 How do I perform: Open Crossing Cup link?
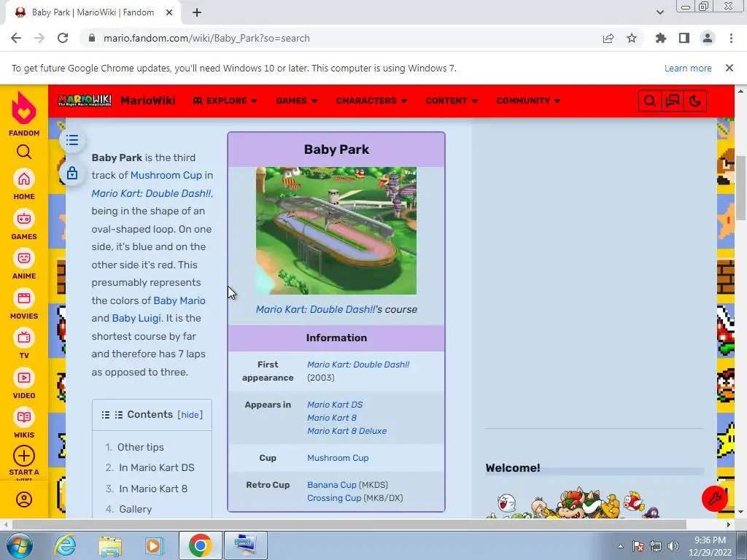pyautogui.click(x=334, y=498)
